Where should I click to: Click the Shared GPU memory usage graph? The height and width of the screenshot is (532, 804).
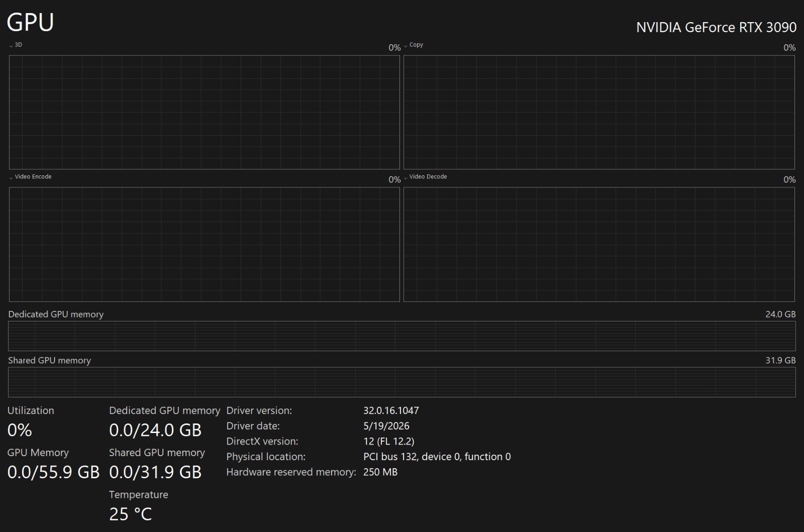coord(401,382)
